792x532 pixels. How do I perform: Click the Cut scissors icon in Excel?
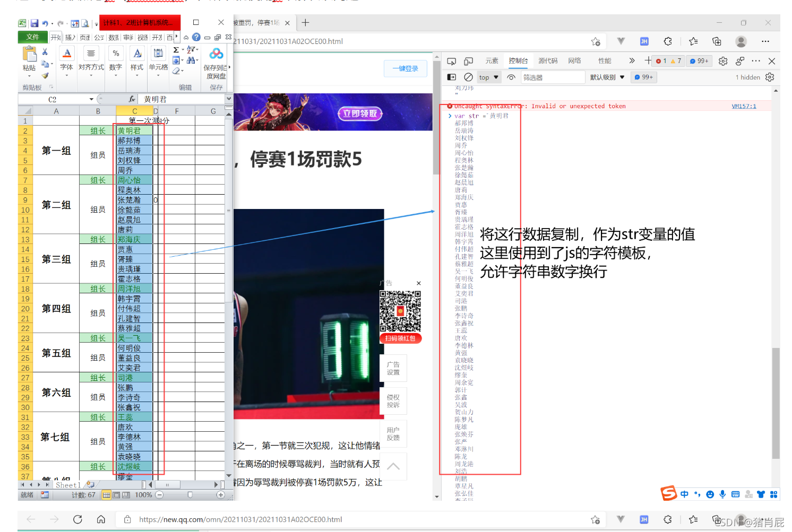[x=45, y=51]
